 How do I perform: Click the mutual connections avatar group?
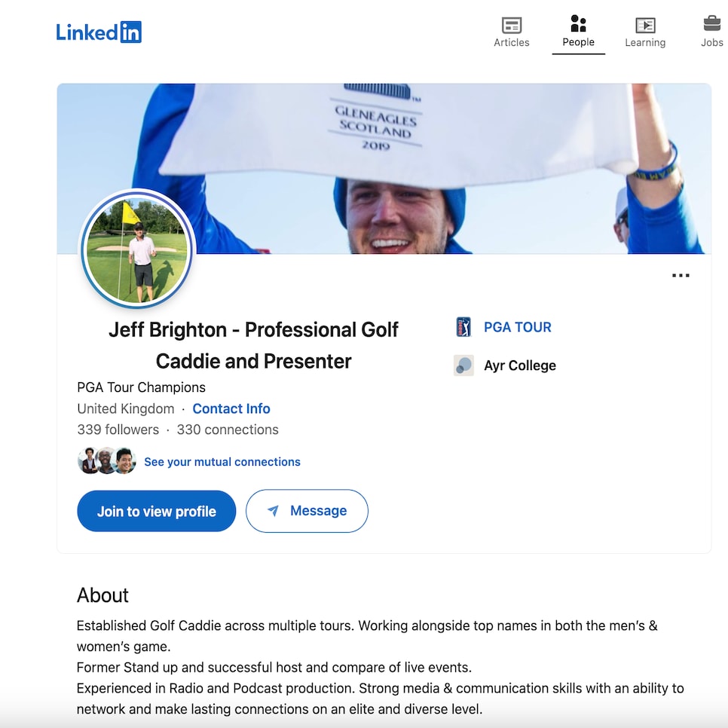(107, 460)
